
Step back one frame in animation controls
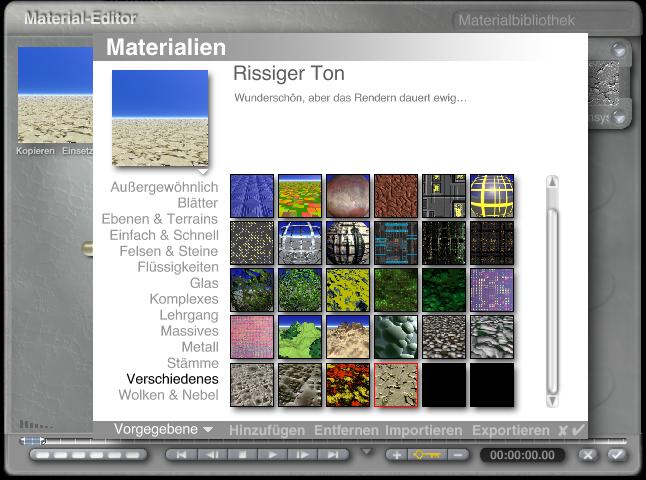[x=212, y=455]
